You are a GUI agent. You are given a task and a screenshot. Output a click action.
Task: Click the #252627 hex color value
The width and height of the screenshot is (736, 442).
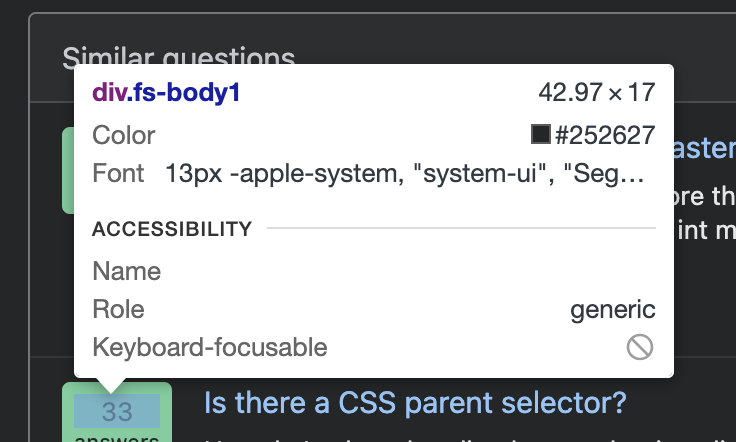605,135
